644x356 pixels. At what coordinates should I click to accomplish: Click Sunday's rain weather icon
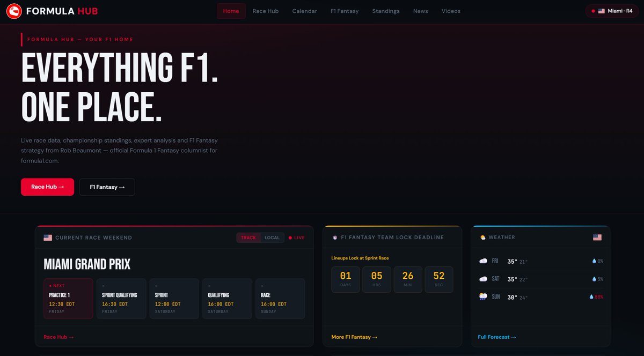coord(483,296)
